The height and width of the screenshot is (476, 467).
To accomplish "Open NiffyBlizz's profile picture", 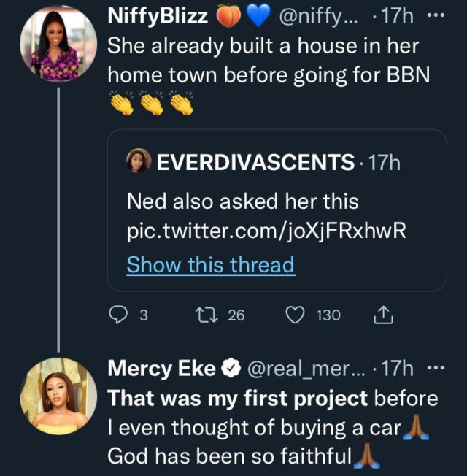I will point(58,46).
